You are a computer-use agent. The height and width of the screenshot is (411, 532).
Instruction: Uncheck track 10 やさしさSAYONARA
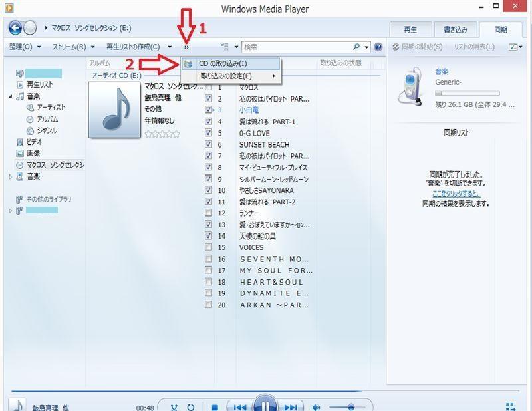coord(209,190)
